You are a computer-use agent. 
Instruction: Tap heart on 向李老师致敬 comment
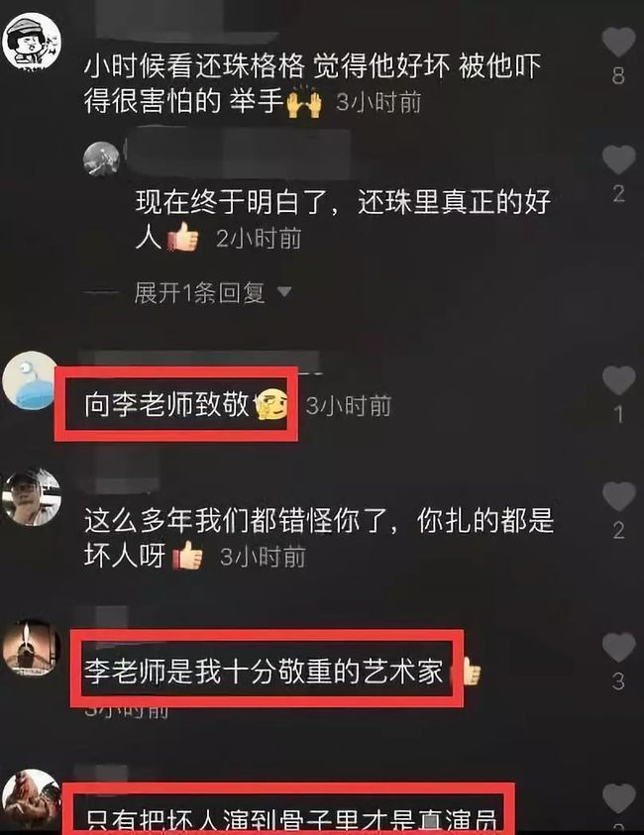point(618,380)
